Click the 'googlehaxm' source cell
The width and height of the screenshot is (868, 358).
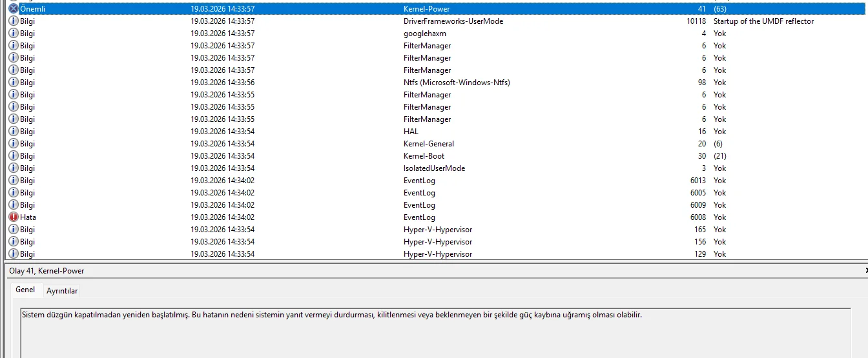(x=425, y=34)
